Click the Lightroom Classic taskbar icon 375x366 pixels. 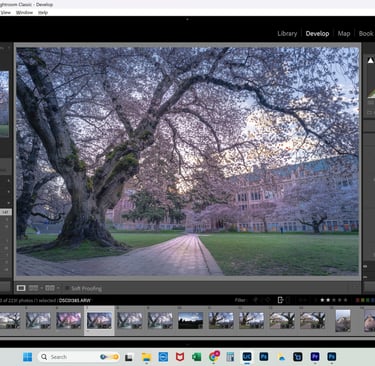coord(247,357)
